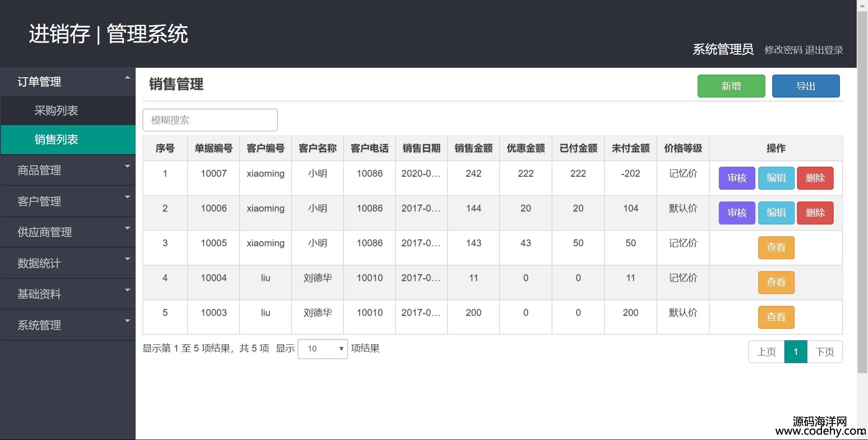The image size is (868, 440).
Task: Expand the 商品管理 menu arrow
Action: coord(127,166)
